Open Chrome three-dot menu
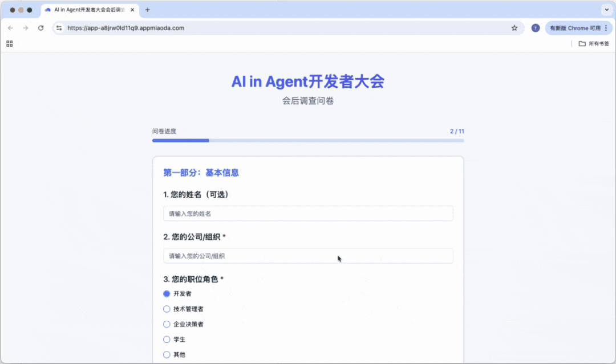 606,28
